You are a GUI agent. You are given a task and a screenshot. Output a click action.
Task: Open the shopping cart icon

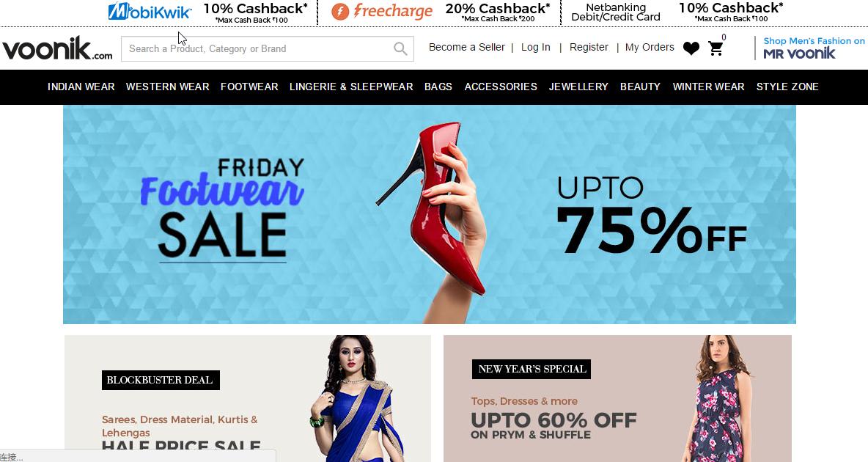click(716, 48)
